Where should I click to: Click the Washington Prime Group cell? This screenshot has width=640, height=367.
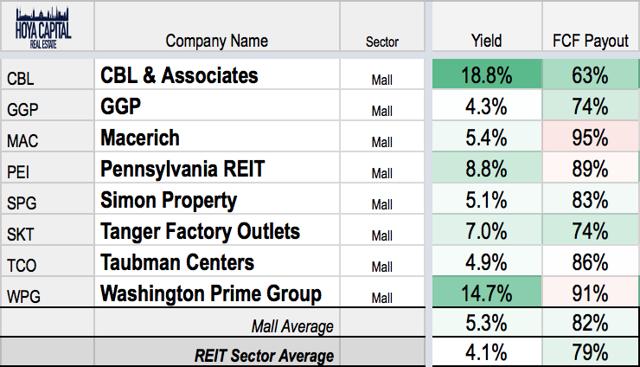[217, 292]
